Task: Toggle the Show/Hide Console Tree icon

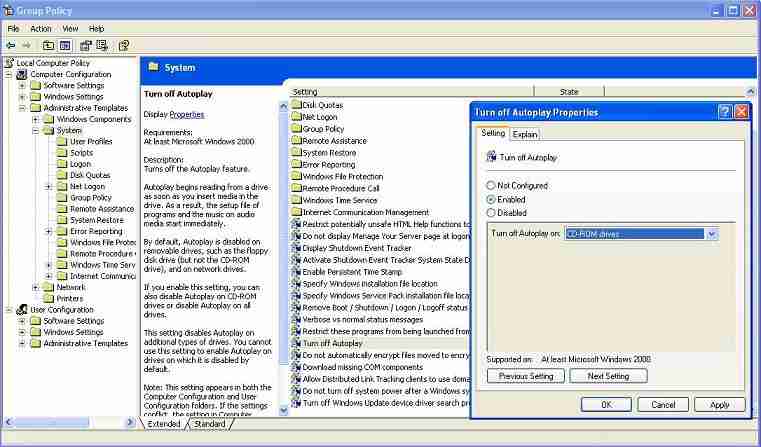Action: pyautogui.click(x=65, y=45)
